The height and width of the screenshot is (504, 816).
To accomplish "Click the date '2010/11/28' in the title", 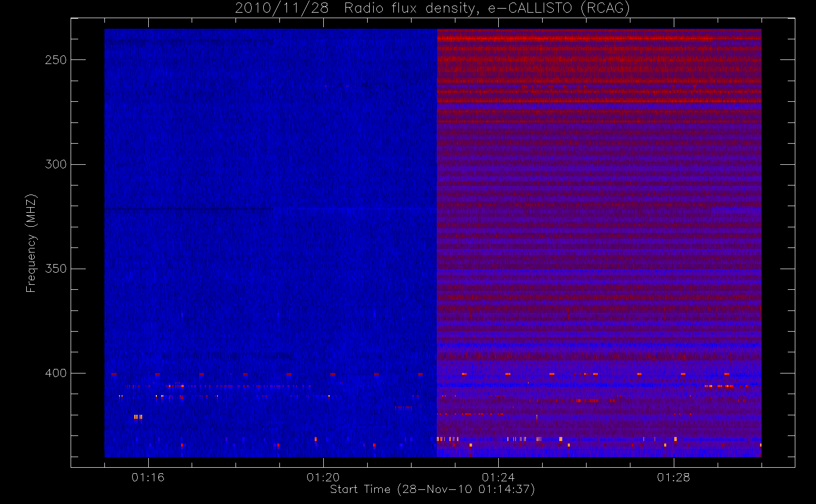I will 282,9.
